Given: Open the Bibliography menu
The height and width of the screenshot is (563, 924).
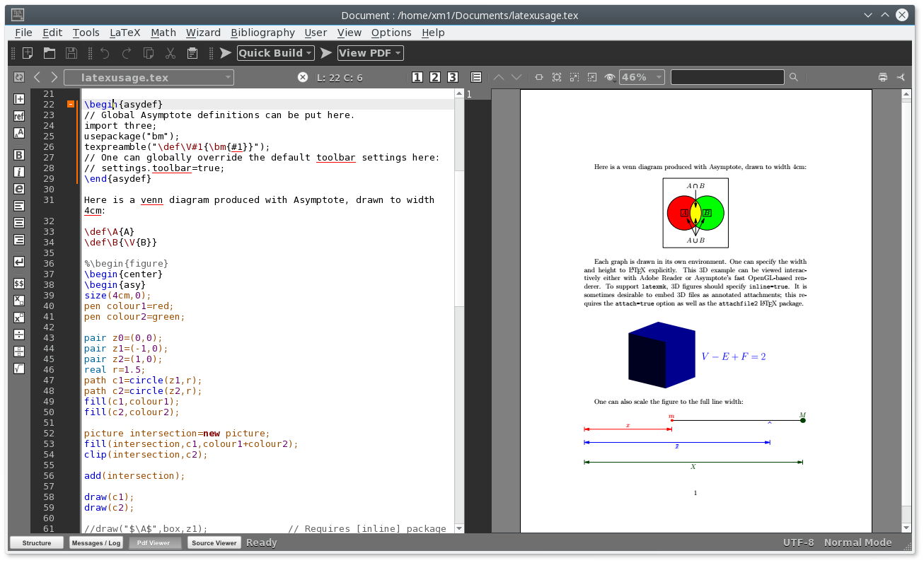Looking at the screenshot, I should click(262, 33).
